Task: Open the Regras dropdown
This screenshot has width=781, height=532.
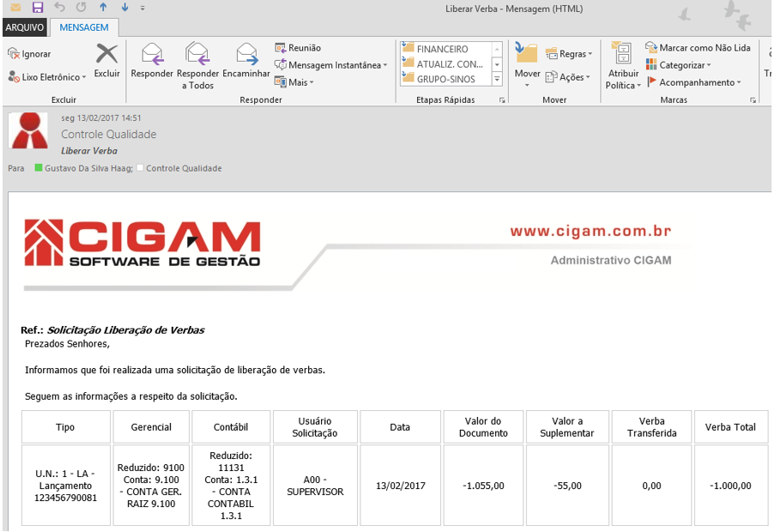Action: (x=569, y=54)
